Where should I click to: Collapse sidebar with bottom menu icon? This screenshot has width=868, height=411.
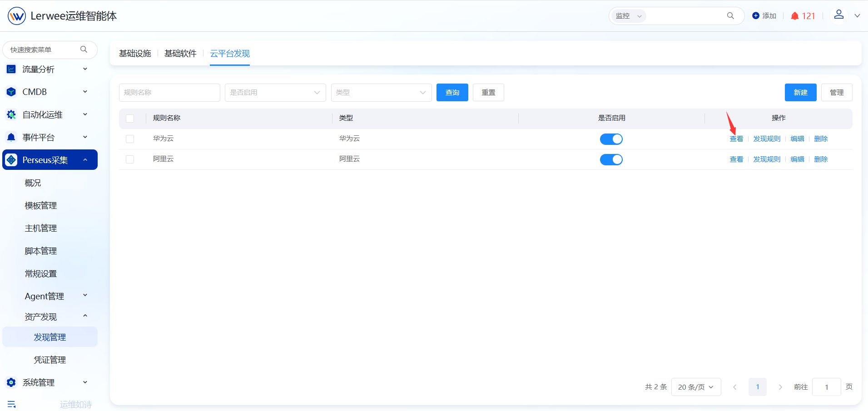(12, 404)
